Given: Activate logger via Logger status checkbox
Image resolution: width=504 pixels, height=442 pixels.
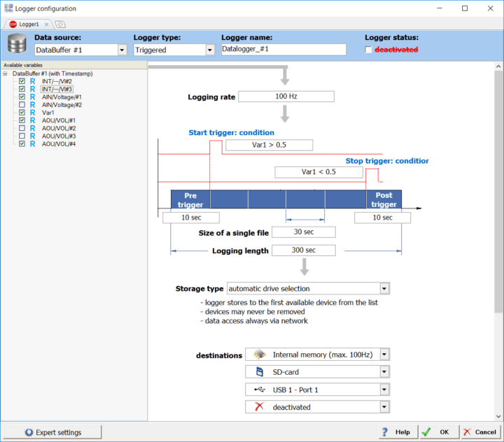Looking at the screenshot, I should (368, 50).
